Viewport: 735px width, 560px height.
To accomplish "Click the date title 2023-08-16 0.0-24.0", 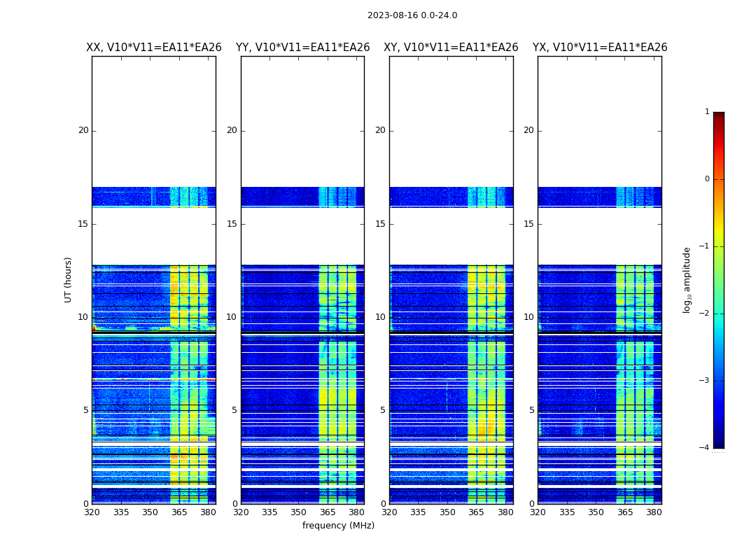I will click(412, 15).
